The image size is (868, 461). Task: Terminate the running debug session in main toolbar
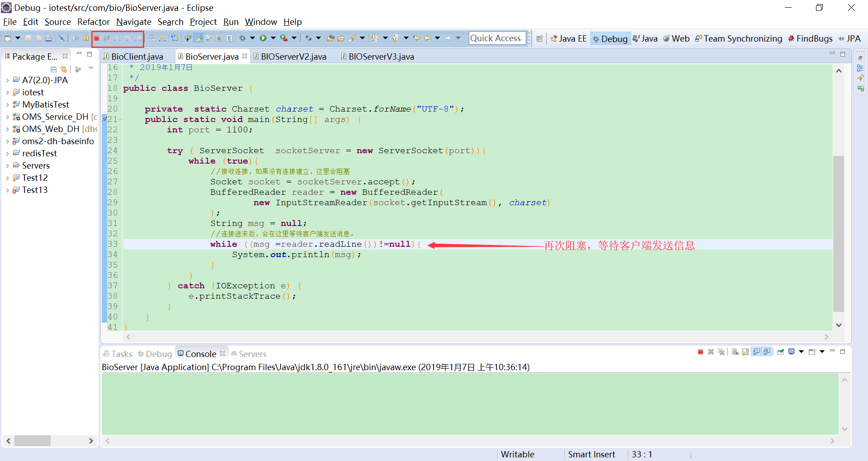[96, 38]
